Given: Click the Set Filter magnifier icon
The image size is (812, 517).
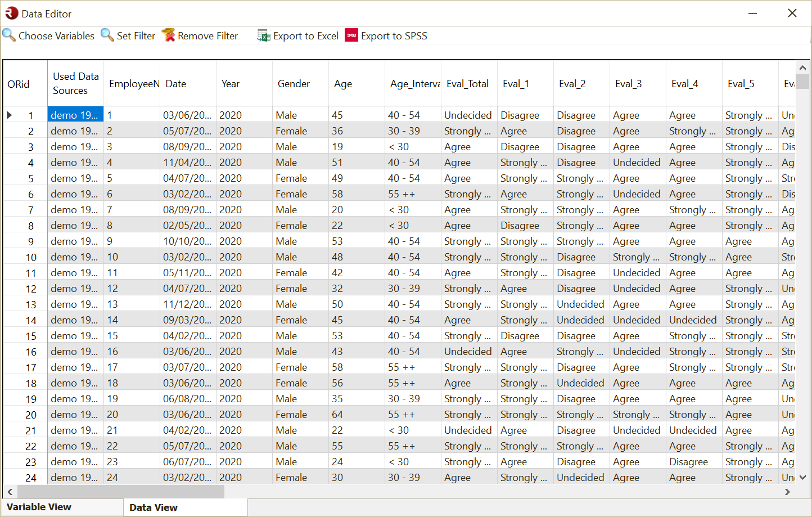Looking at the screenshot, I should pyautogui.click(x=107, y=35).
